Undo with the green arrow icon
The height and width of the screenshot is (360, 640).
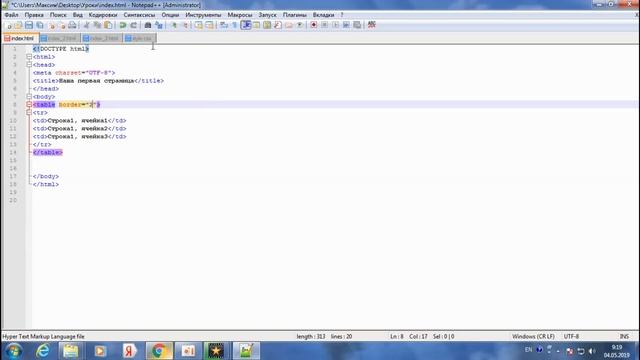122,25
